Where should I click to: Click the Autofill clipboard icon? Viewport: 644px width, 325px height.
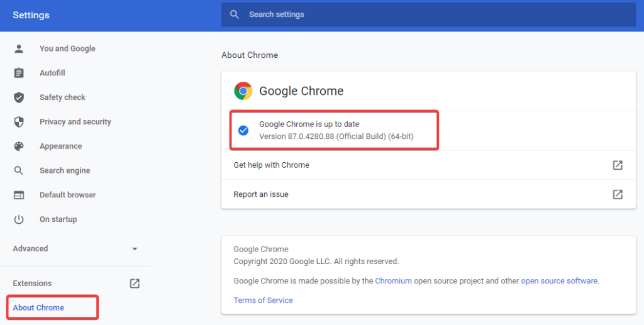19,73
